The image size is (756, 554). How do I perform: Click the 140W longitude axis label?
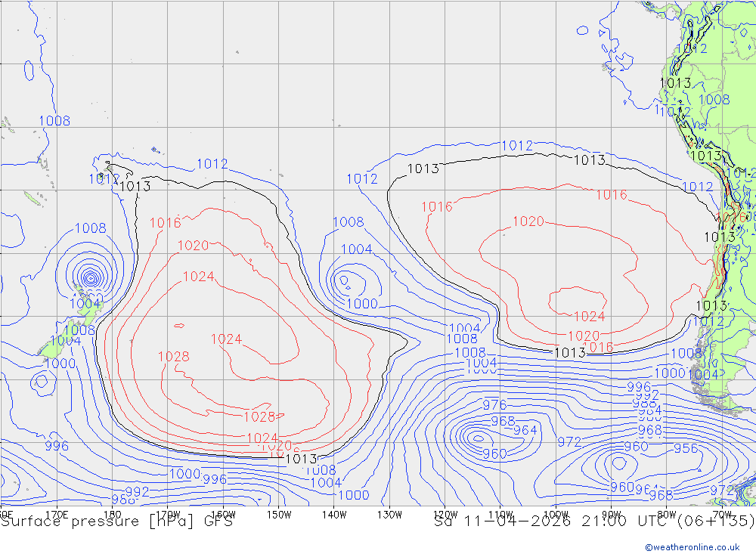point(334,515)
